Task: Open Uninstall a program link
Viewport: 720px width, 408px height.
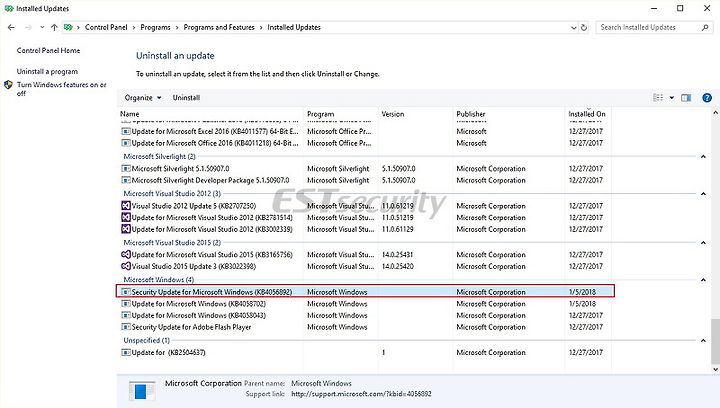Action: pyautogui.click(x=47, y=72)
